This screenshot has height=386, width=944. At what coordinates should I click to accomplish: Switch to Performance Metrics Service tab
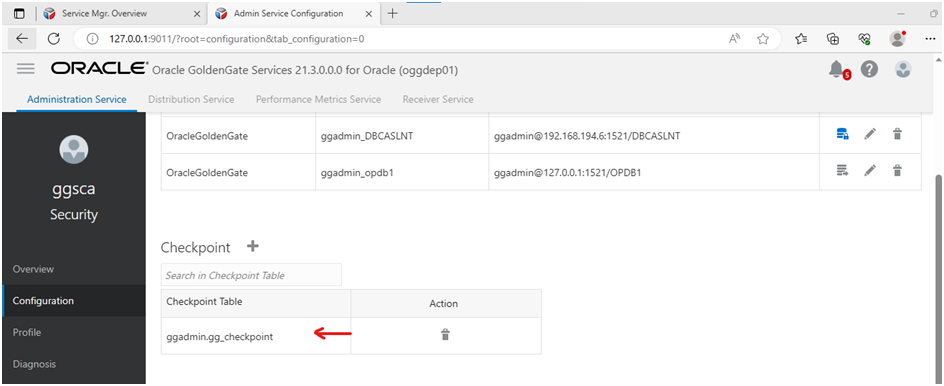click(x=318, y=99)
